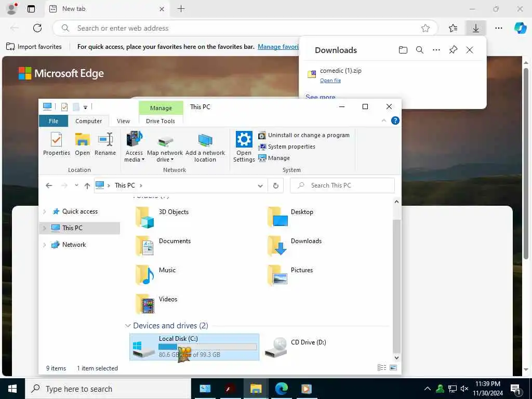Click Open file link for comedic (1).zip

[x=330, y=81]
